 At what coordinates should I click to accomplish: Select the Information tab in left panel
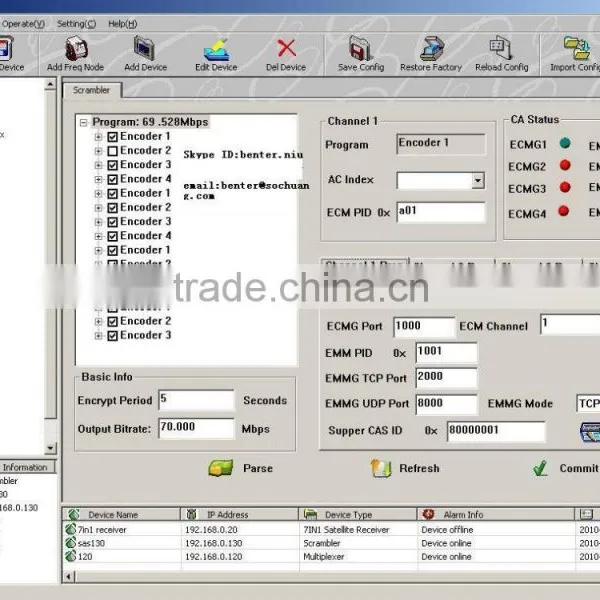click(x=26, y=467)
